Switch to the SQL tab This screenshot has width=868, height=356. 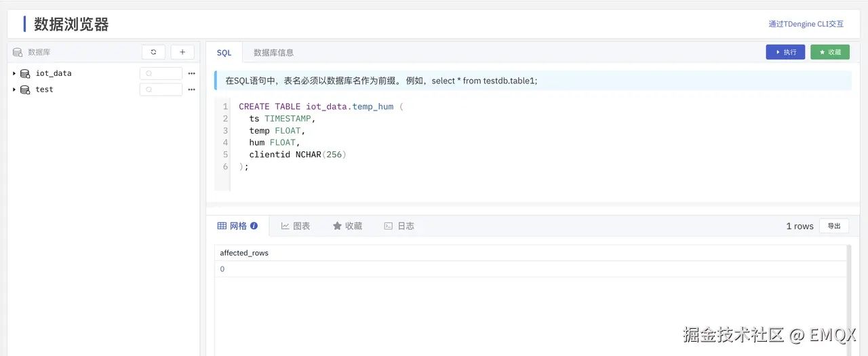point(224,52)
